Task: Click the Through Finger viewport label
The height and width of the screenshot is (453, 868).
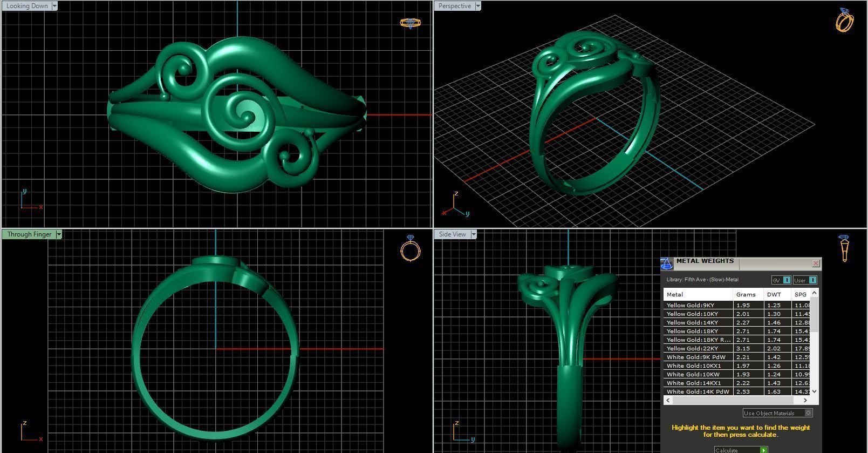Action: coord(29,234)
